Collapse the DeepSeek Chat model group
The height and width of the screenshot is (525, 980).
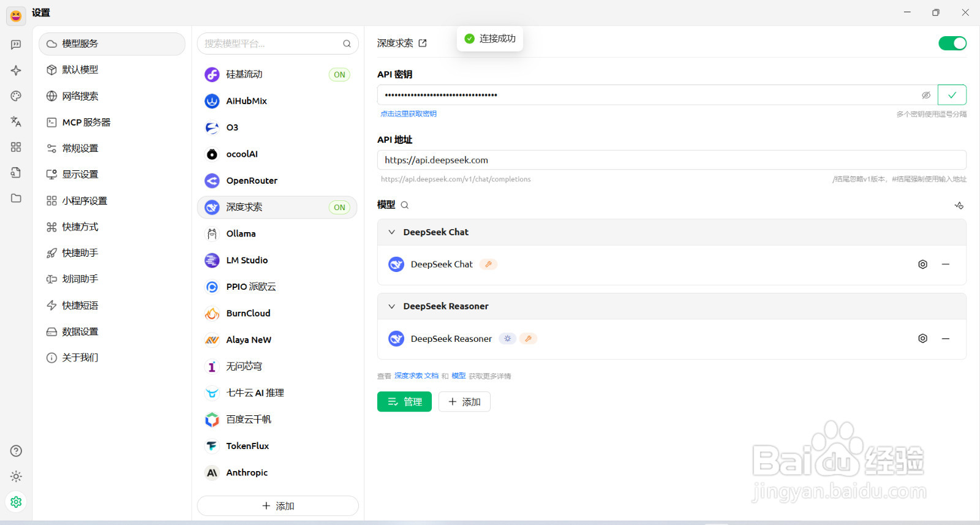click(x=392, y=232)
